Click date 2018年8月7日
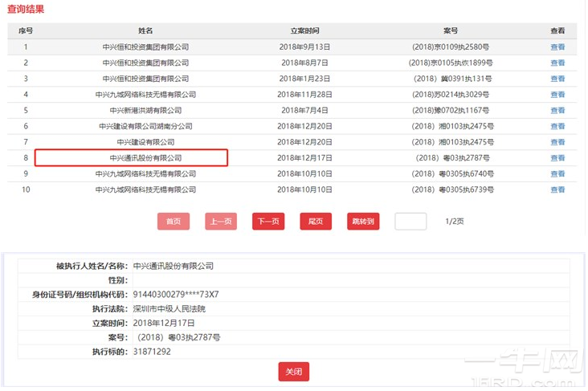Viewport: 588px width, 391px height. click(x=304, y=63)
